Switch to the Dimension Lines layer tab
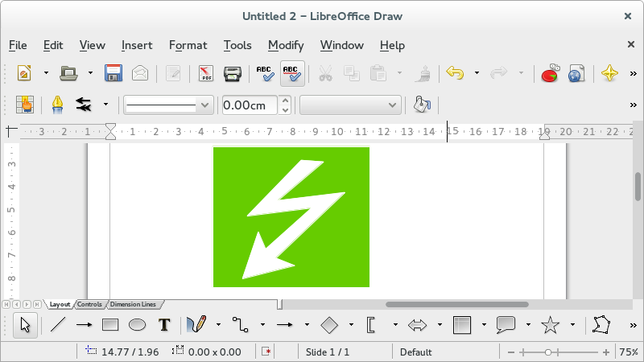644x362 pixels. point(133,305)
